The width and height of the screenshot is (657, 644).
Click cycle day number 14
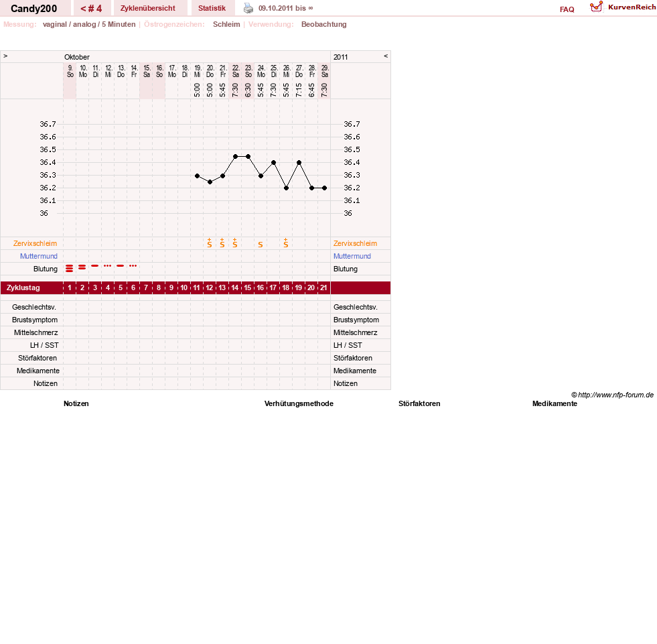click(234, 287)
